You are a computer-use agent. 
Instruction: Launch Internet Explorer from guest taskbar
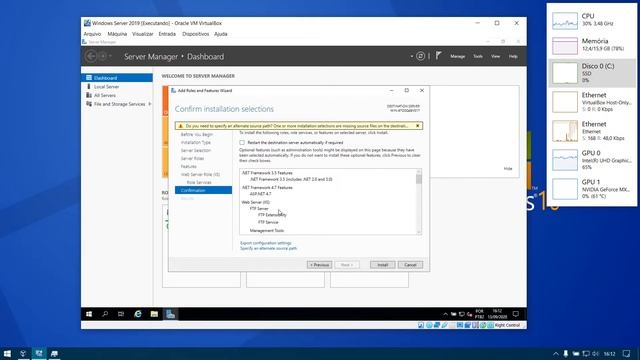pos(138,314)
